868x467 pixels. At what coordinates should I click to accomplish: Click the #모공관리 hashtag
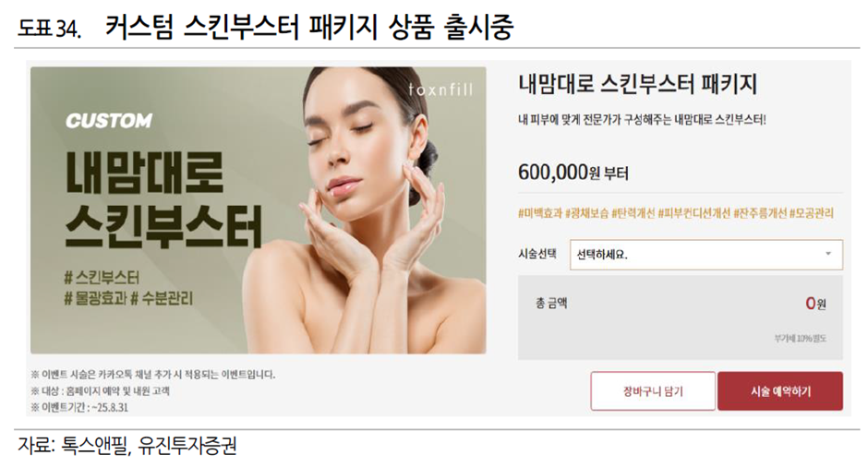(x=812, y=213)
